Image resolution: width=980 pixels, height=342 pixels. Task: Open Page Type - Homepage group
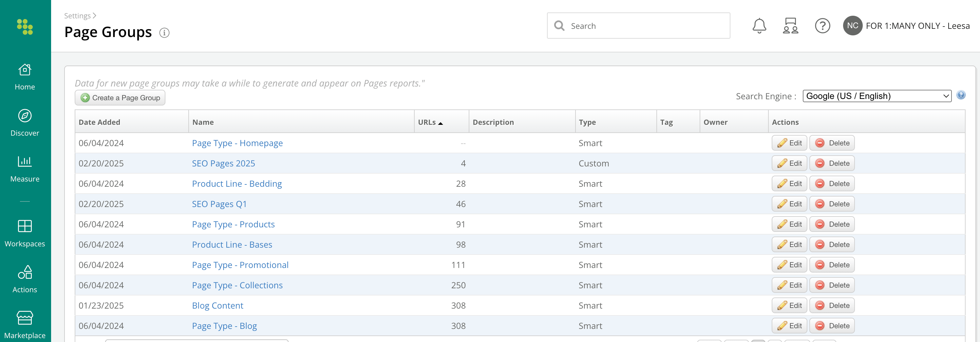click(x=237, y=143)
